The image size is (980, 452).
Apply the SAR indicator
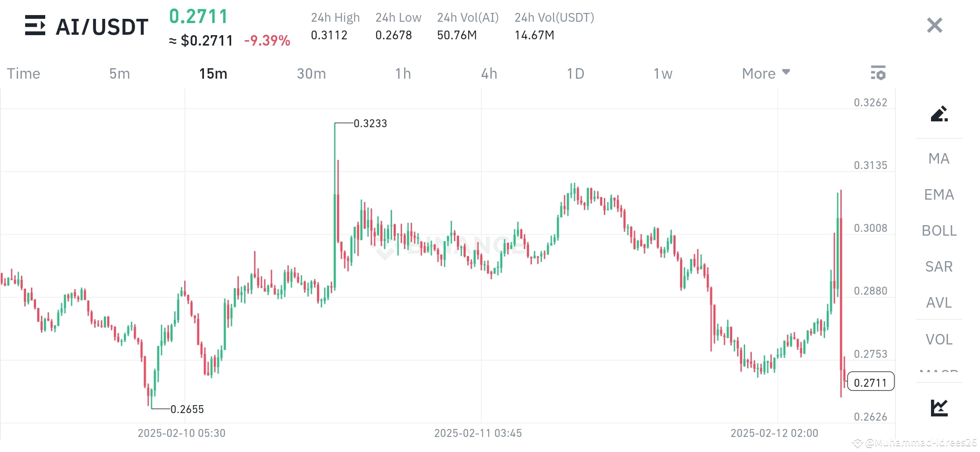coord(939,267)
